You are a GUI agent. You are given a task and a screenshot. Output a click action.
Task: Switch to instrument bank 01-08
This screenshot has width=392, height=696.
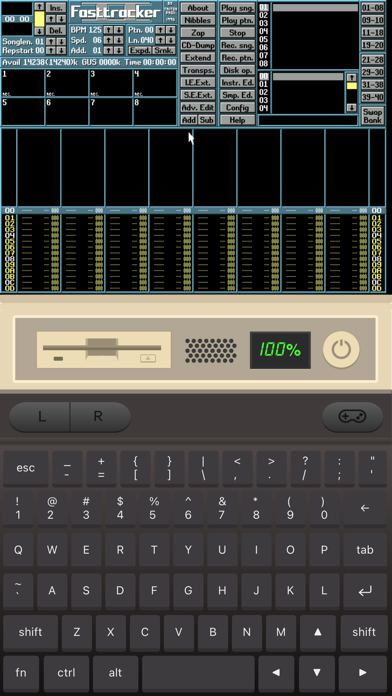click(x=372, y=8)
